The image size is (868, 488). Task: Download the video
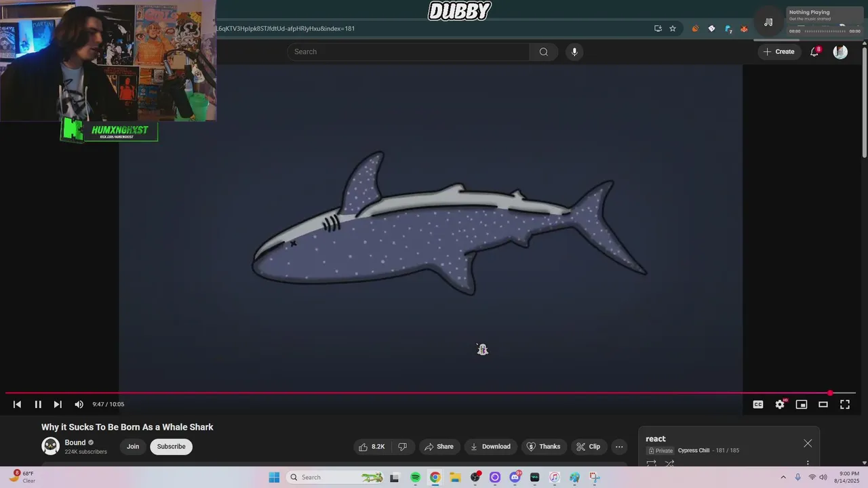490,447
